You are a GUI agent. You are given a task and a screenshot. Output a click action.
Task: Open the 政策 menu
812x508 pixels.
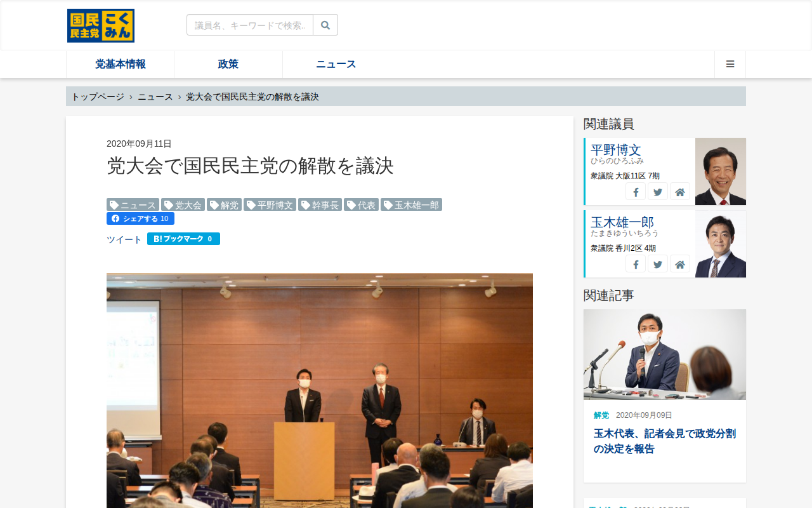tap(228, 64)
